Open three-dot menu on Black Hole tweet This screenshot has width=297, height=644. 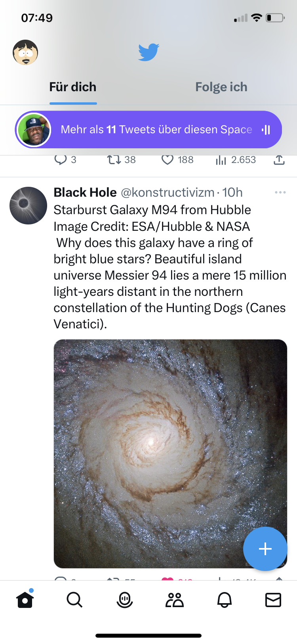[280, 192]
